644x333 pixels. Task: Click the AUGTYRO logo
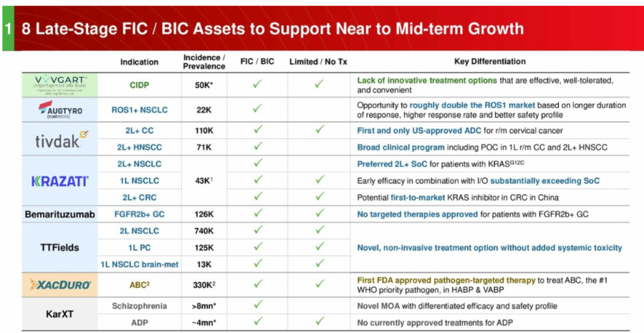point(60,109)
